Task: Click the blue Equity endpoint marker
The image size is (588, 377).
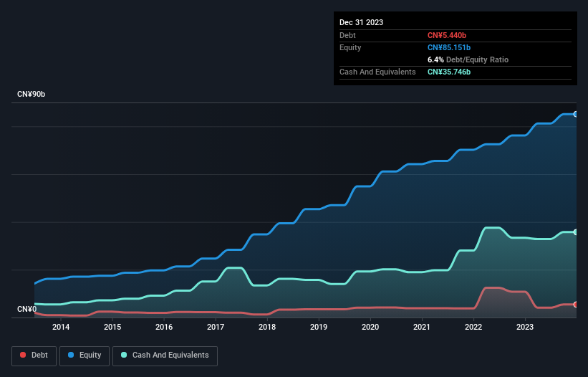Action: [x=576, y=114]
